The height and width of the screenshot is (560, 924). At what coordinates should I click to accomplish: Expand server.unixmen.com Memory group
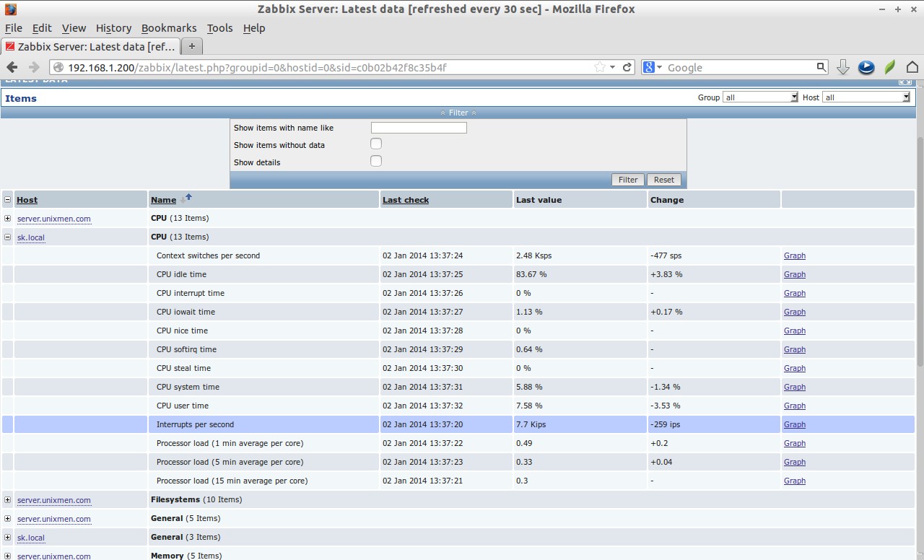coord(7,556)
